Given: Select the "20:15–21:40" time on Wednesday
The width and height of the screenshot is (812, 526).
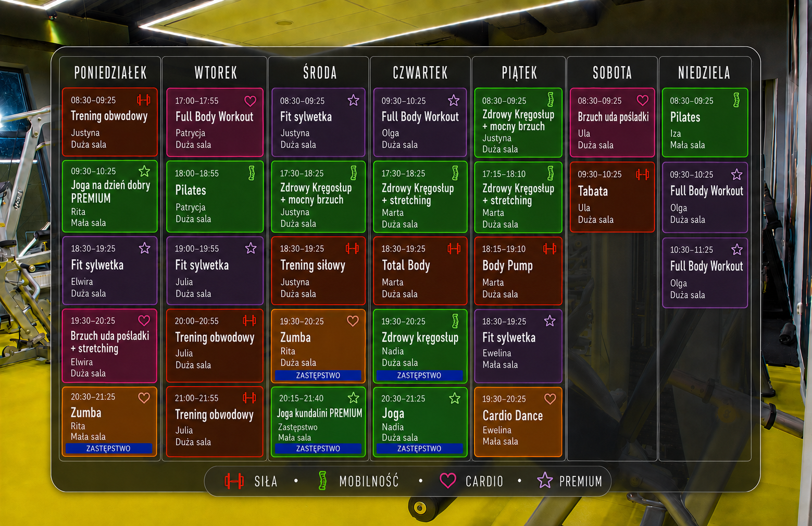Looking at the screenshot, I should [301, 398].
